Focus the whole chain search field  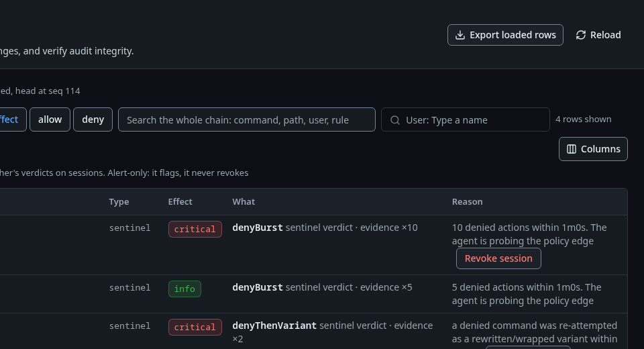(247, 119)
